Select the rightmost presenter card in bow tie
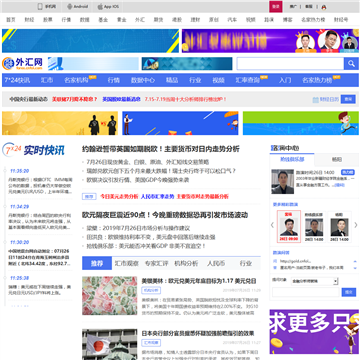 (x=339, y=227)
